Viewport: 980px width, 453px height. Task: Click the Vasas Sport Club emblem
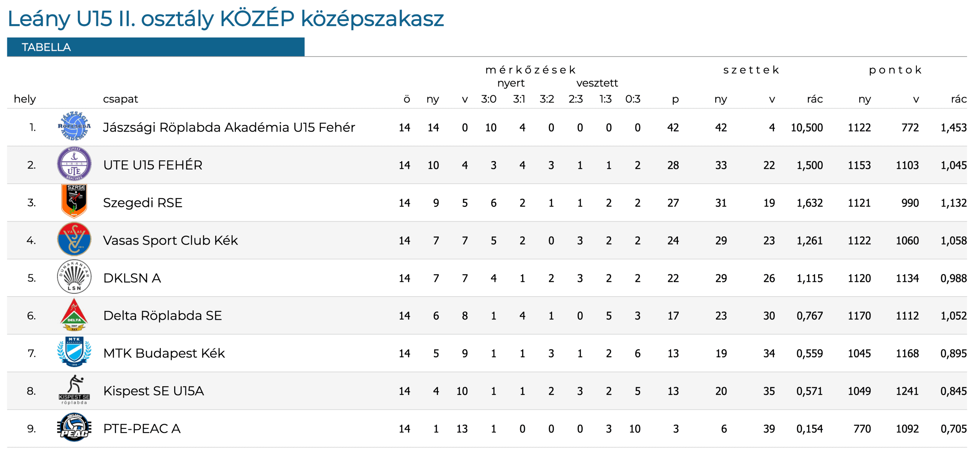[74, 240]
